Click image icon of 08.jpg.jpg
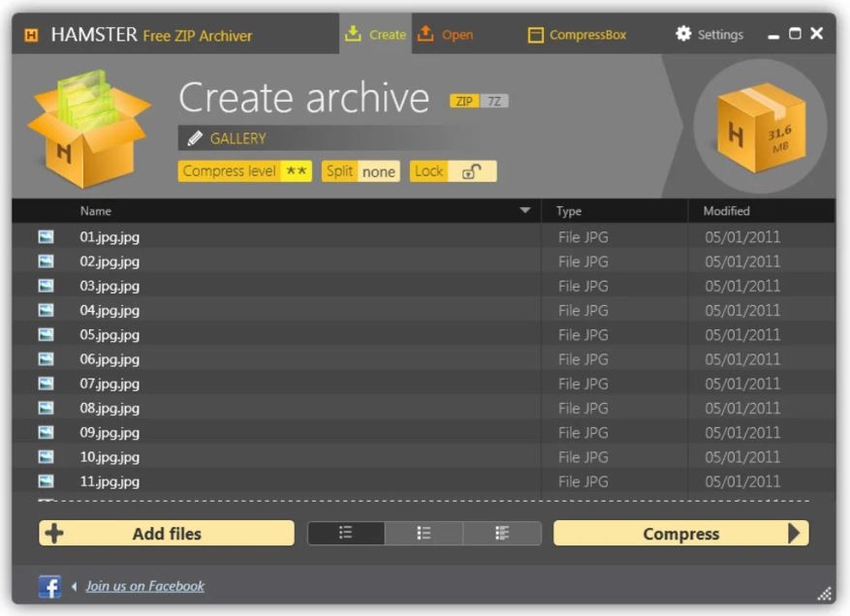Screen dimensions: 850x616 pos(47,408)
